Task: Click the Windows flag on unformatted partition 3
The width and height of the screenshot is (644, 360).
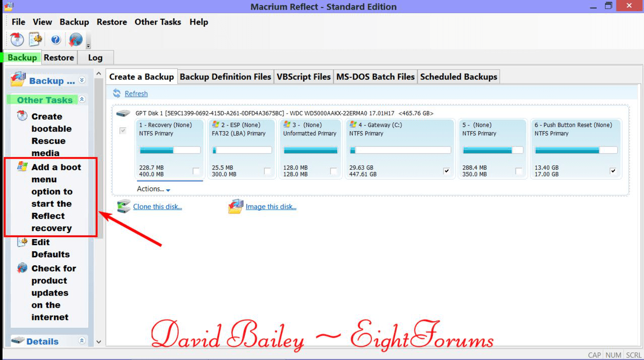Action: [287, 124]
